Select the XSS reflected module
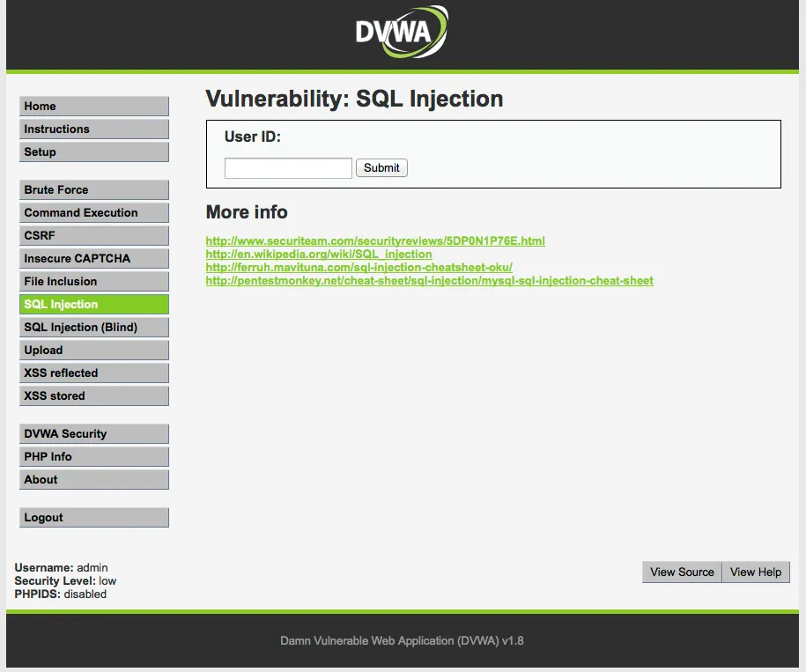Viewport: 806px width, 672px height. [x=93, y=373]
